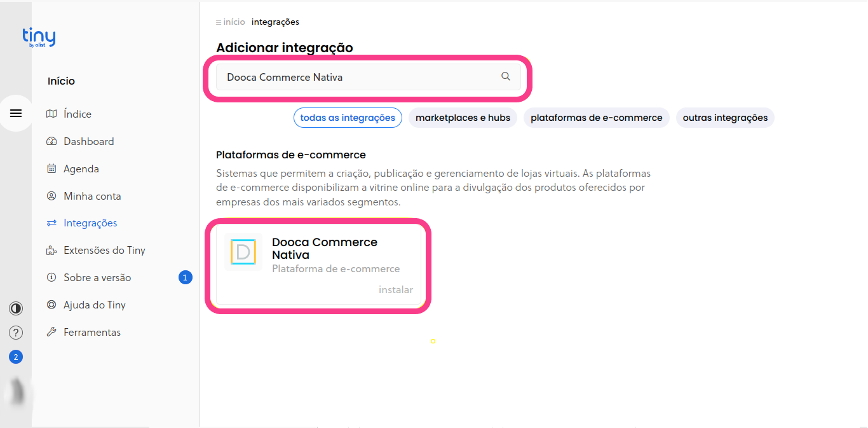
Task: Click the user avatar at sidebar bottom
Action: pyautogui.click(x=17, y=392)
